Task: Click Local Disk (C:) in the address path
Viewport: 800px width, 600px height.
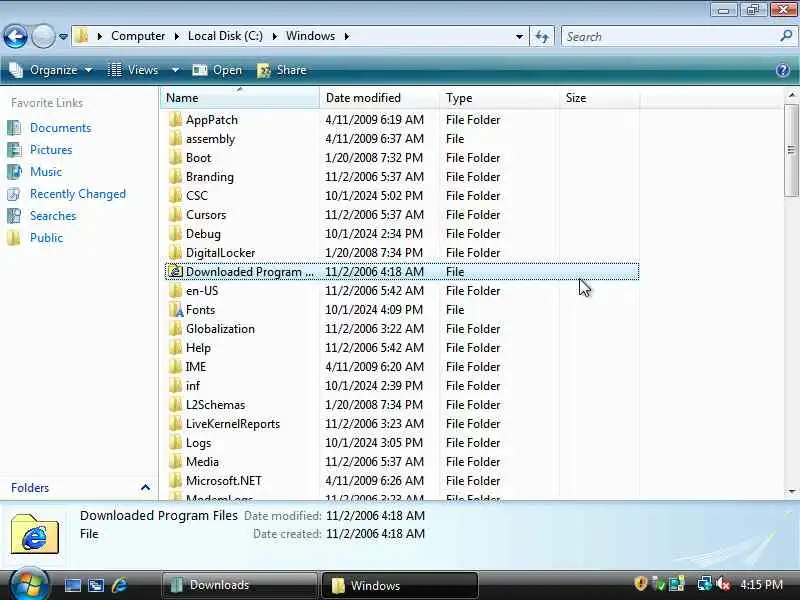Action: [x=225, y=36]
